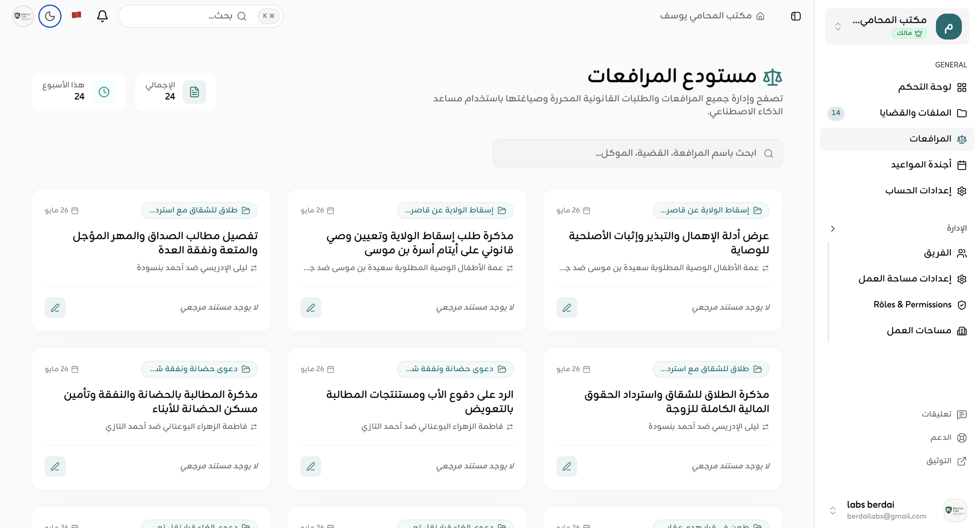Focus the pleadings search field ابحث باسم المرافعة
This screenshot has width=980, height=528.
coord(637,153)
